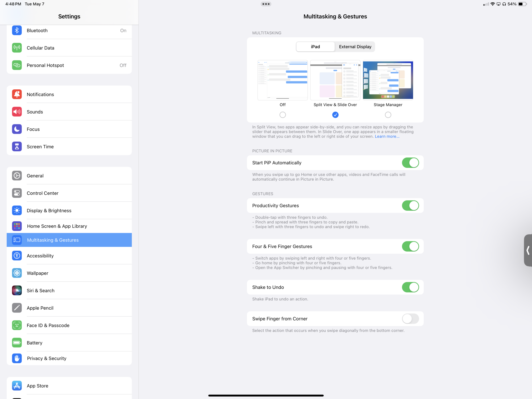Tap the Settings sidebar title
The image size is (532, 399).
[x=69, y=16]
